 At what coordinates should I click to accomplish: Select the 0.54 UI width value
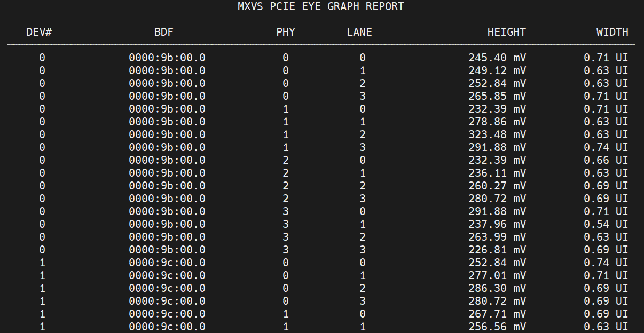pyautogui.click(x=606, y=224)
